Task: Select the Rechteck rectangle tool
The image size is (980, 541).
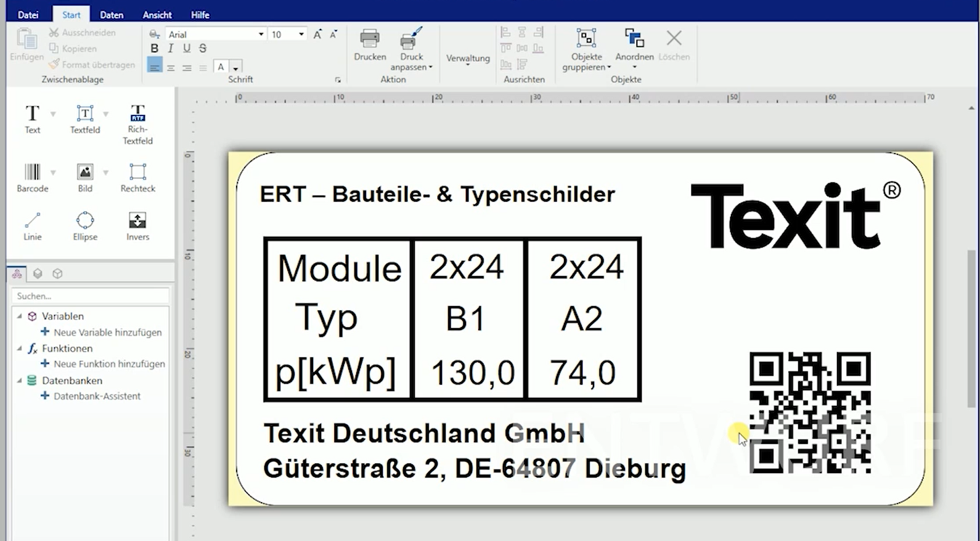Action: click(x=137, y=178)
